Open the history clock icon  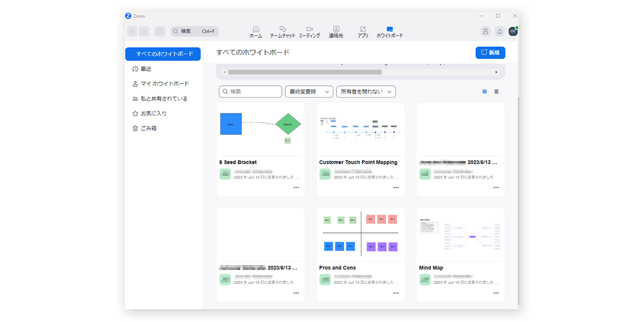pyautogui.click(x=160, y=32)
